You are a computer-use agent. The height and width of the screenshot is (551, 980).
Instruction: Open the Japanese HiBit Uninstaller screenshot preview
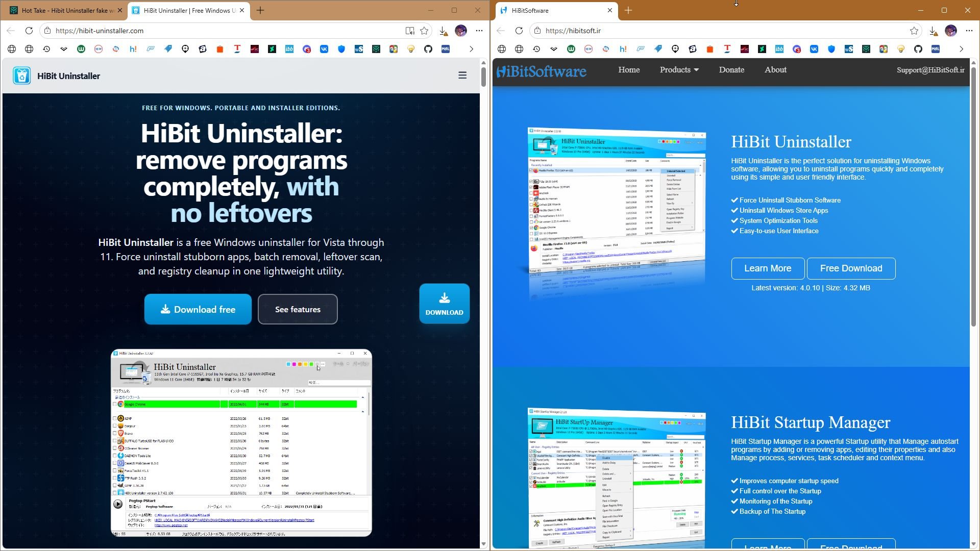coord(241,443)
